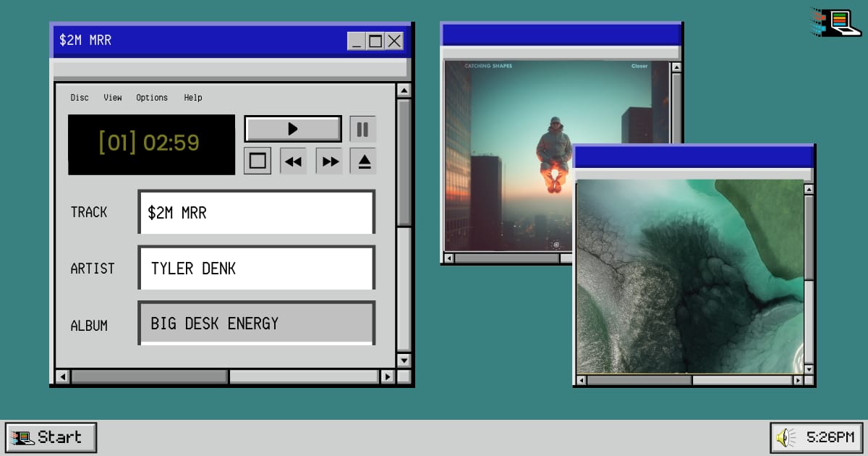Click the landscape window's vertical scrollbar thumb
This screenshot has height=456, width=868.
tap(809, 237)
